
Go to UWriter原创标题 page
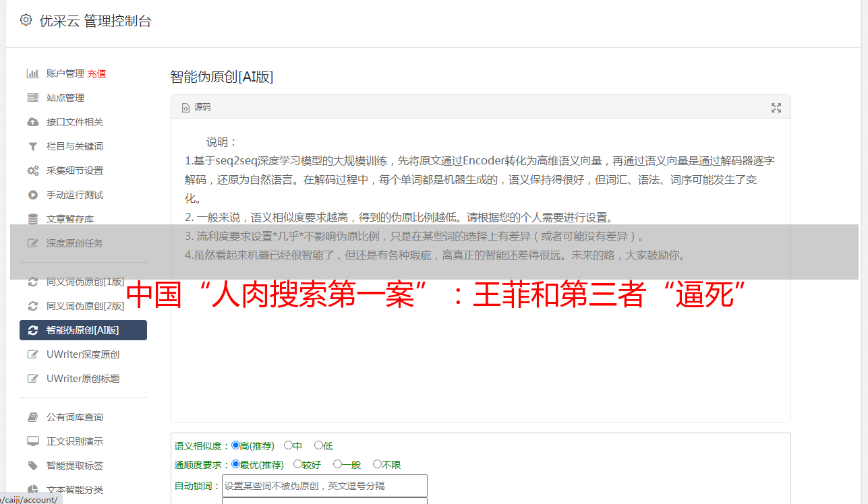[x=83, y=379]
